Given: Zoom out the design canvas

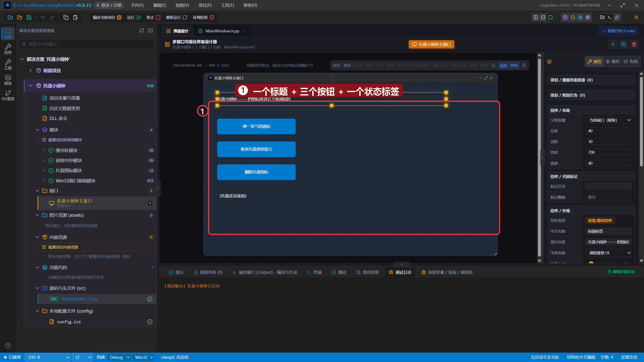Looking at the screenshot, I should (x=493, y=65).
